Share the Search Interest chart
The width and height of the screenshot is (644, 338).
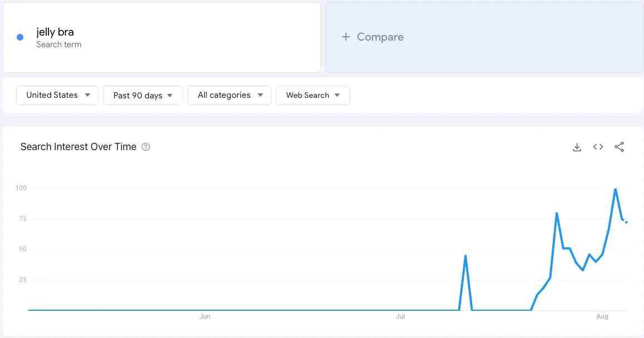(620, 147)
